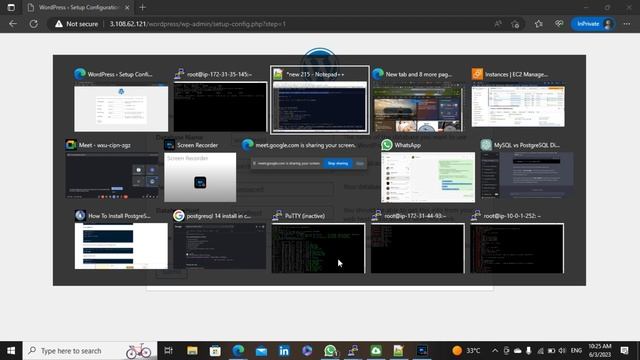Click the Screen Recorder icon on the taskbar

tap(422, 351)
